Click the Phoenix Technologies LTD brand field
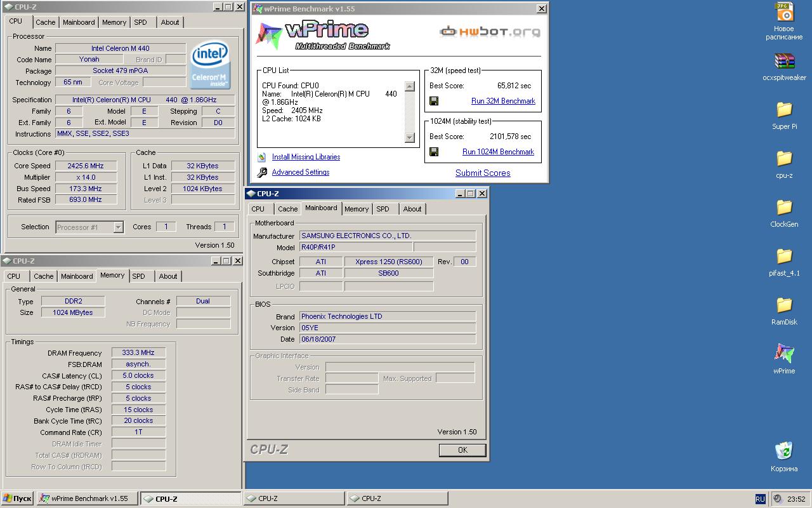The width and height of the screenshot is (812, 508). click(x=387, y=316)
